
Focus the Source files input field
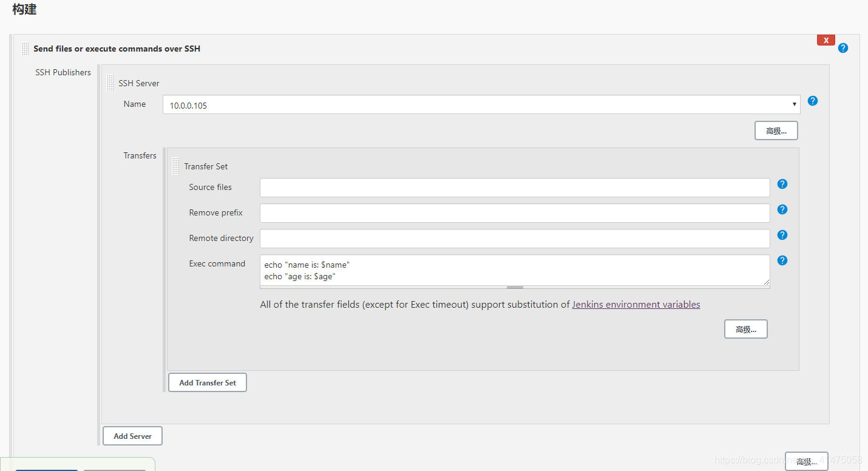[515, 188]
